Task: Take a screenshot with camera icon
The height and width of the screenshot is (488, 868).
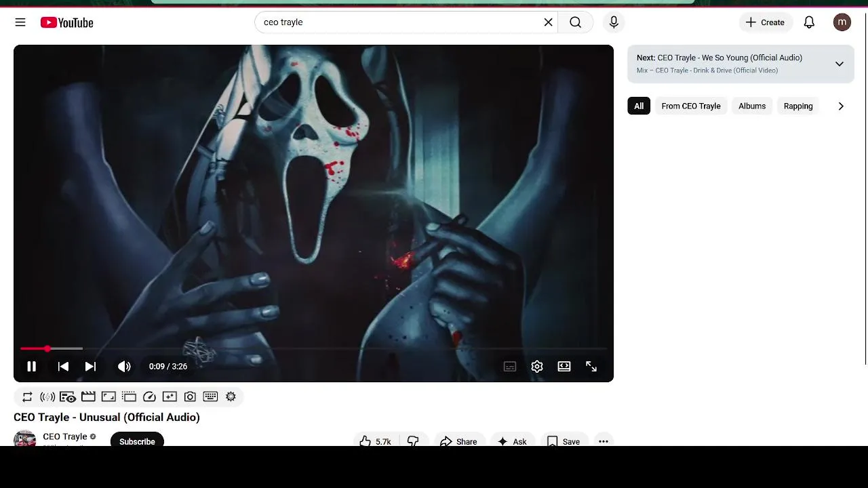Action: click(190, 396)
